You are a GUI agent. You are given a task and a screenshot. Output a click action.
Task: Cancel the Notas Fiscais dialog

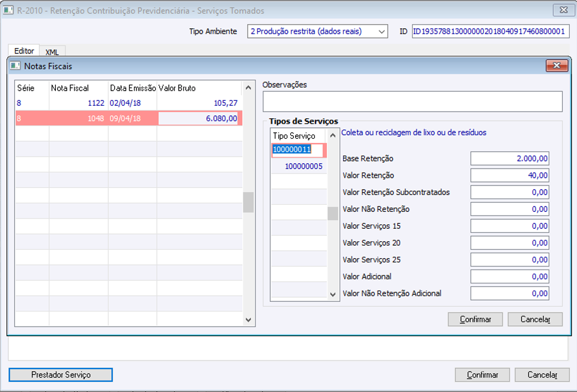click(x=535, y=319)
